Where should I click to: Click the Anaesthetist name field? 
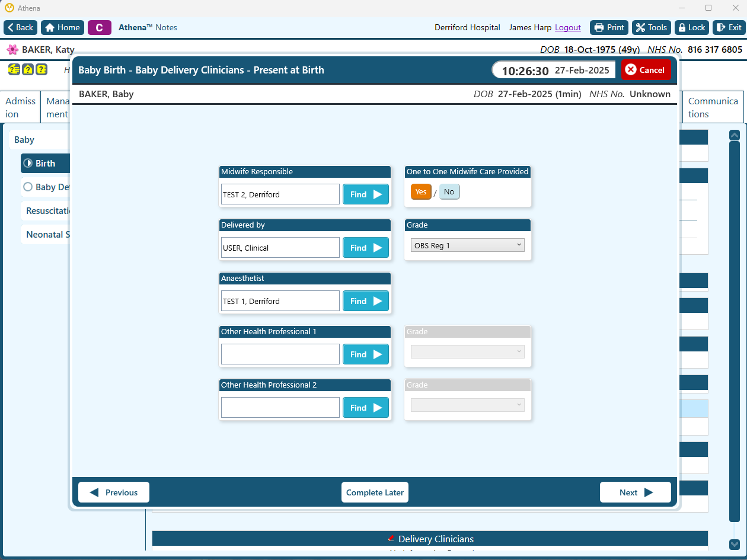point(280,301)
